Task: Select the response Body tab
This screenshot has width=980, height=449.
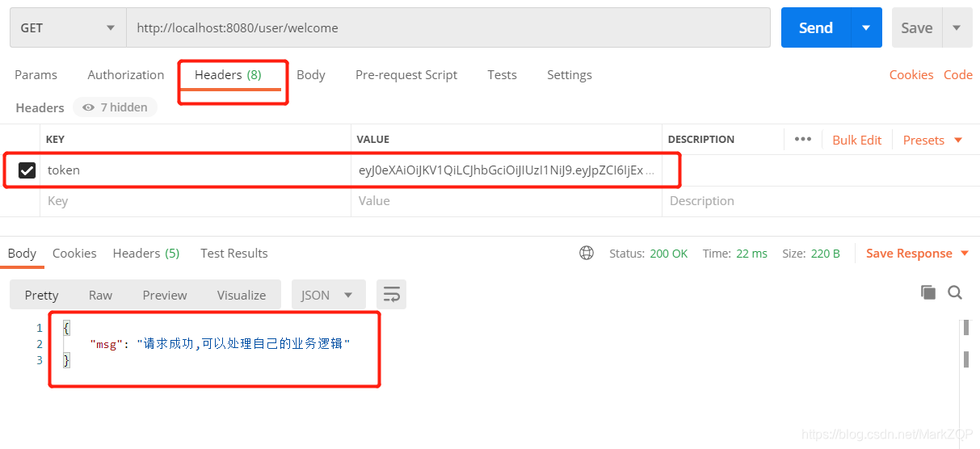Action: pyautogui.click(x=22, y=253)
